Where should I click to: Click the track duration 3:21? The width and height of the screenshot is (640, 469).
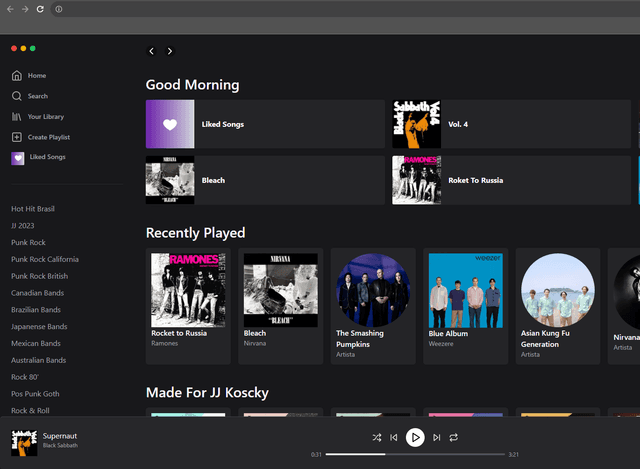[x=513, y=454]
